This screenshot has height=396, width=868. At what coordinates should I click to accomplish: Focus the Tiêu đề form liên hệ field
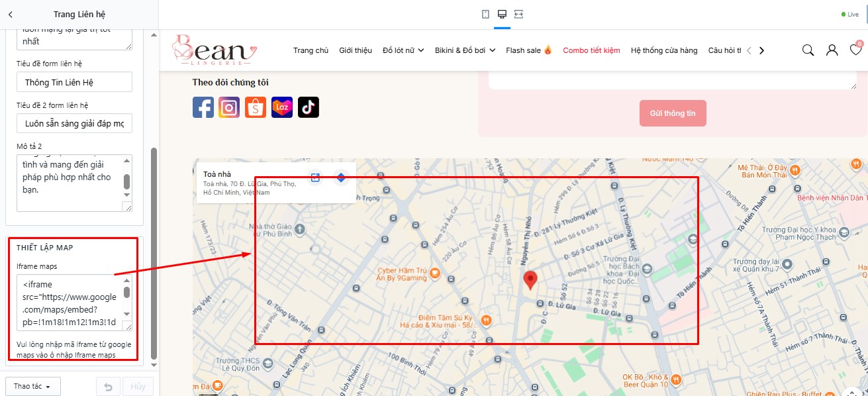74,82
